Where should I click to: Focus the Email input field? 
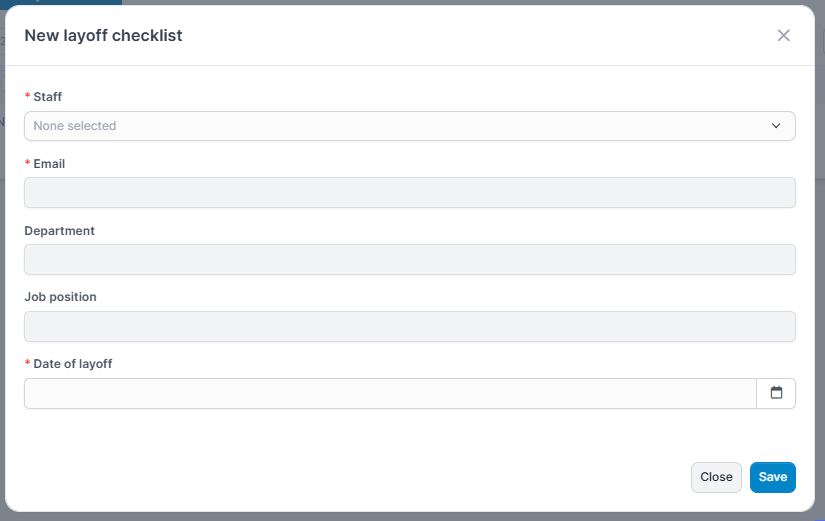click(409, 193)
